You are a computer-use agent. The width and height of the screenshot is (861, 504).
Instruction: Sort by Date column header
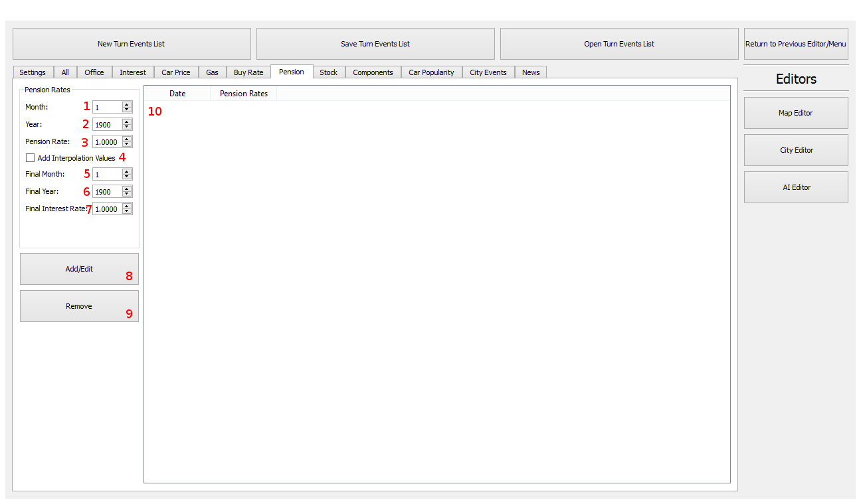(x=177, y=94)
